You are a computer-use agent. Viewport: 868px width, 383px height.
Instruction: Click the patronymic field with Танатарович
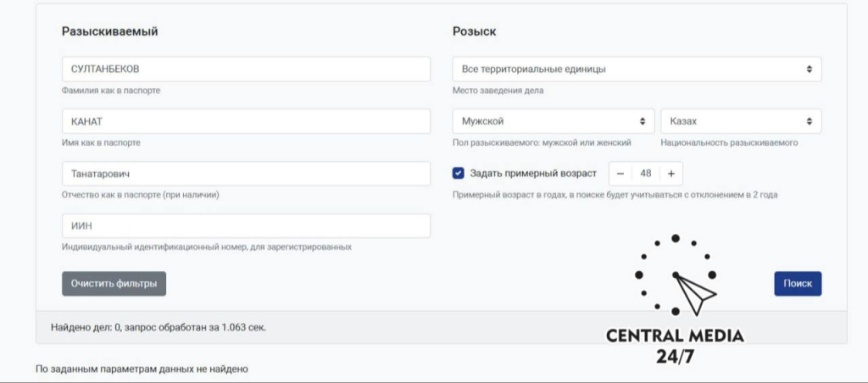tap(246, 174)
